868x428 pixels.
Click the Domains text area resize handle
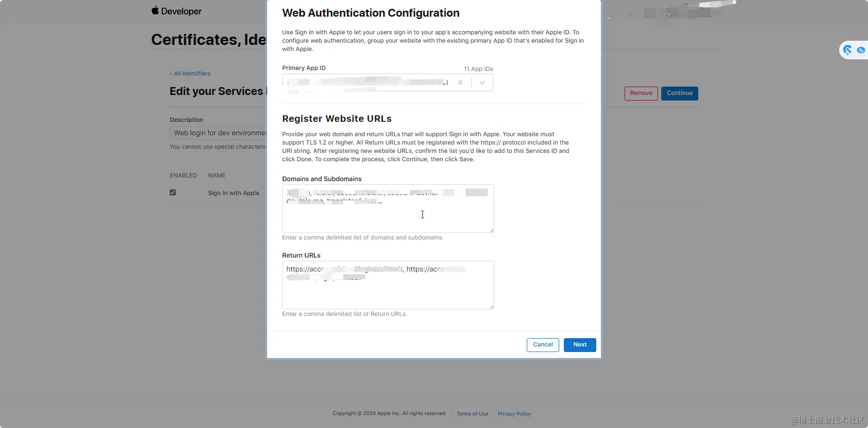(491, 230)
